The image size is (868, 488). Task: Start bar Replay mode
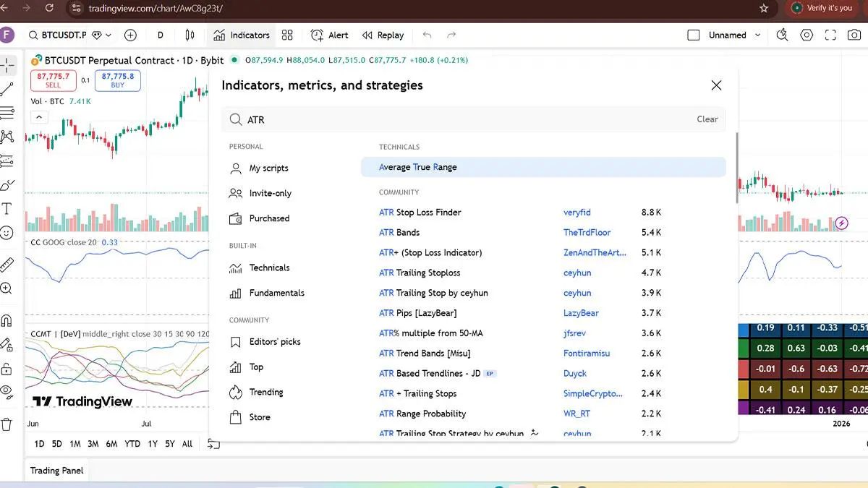[x=383, y=35]
